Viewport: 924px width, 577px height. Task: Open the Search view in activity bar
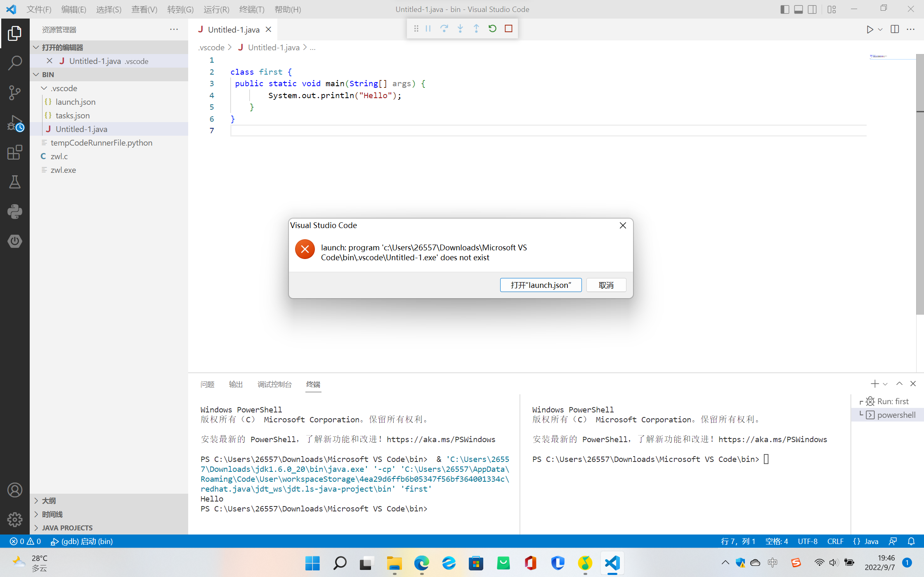coord(15,63)
